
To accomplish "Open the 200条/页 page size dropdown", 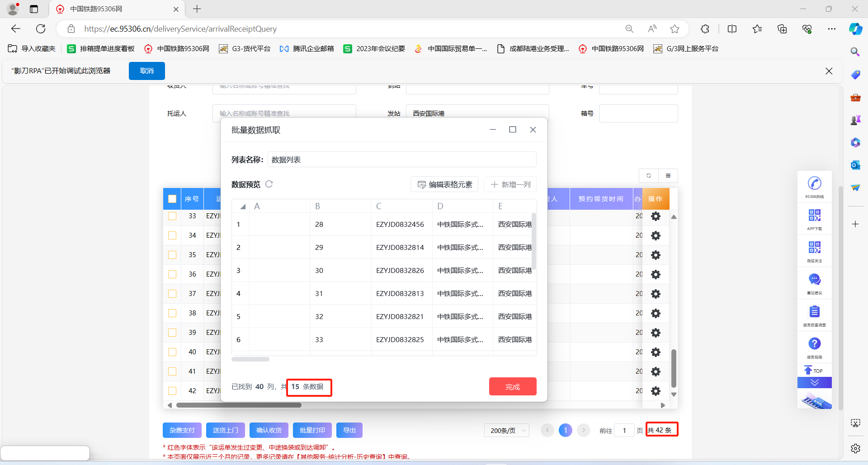I will tap(507, 431).
